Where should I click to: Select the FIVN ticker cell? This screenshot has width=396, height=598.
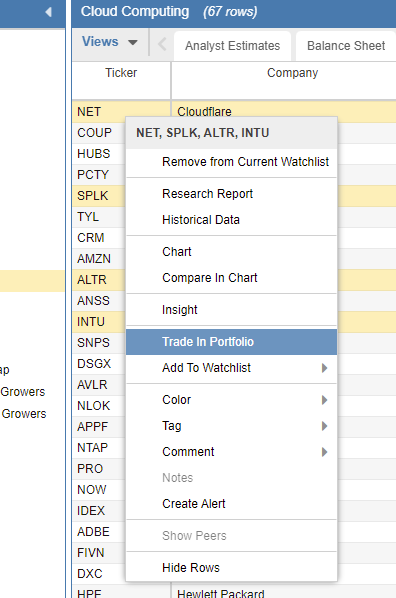click(x=99, y=552)
